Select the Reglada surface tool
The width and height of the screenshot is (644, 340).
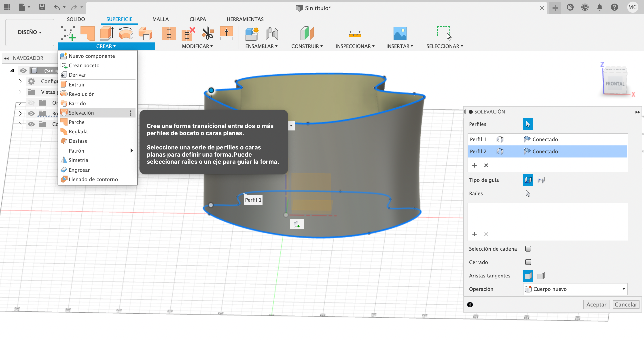point(78,132)
